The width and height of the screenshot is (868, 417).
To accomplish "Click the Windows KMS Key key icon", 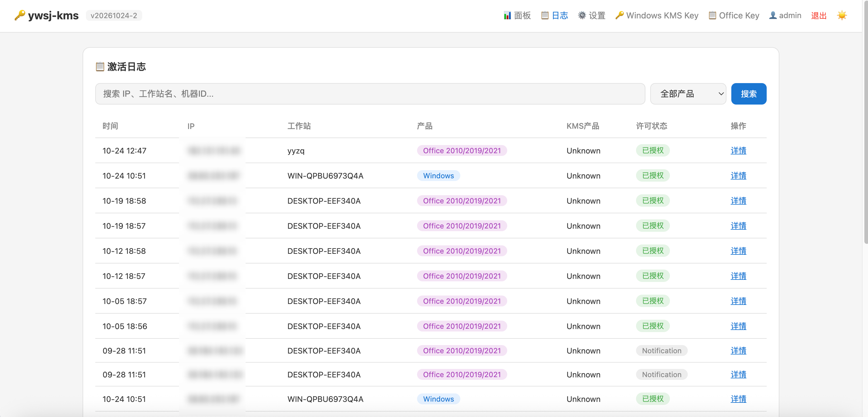I will pyautogui.click(x=619, y=15).
